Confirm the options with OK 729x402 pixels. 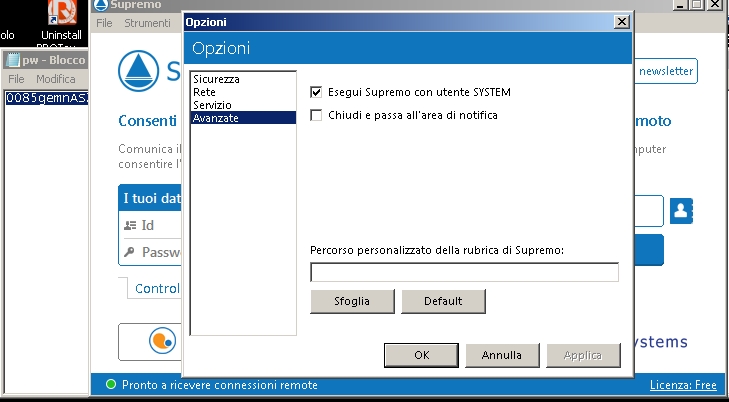pos(421,355)
